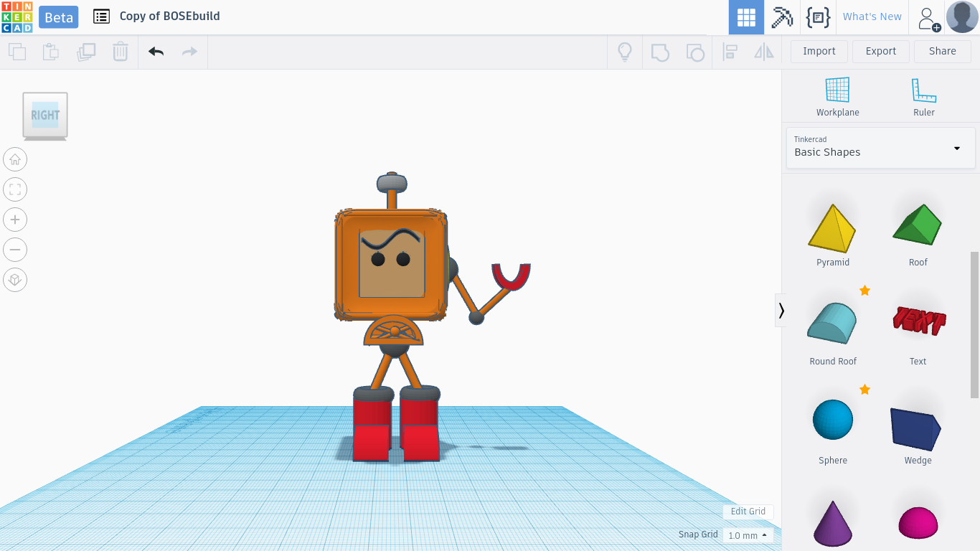Open the Blocks pickaxe mode
The width and height of the screenshot is (980, 551).
(x=782, y=17)
